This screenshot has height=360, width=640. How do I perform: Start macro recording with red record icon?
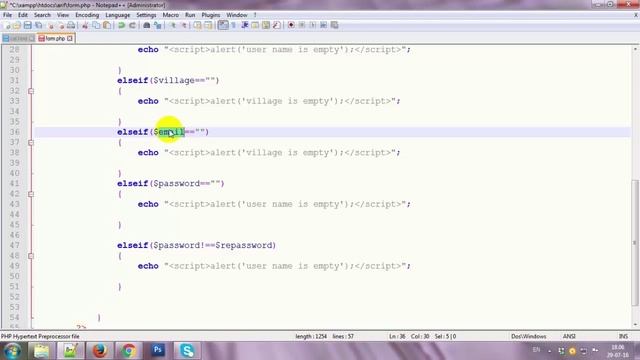(x=291, y=25)
